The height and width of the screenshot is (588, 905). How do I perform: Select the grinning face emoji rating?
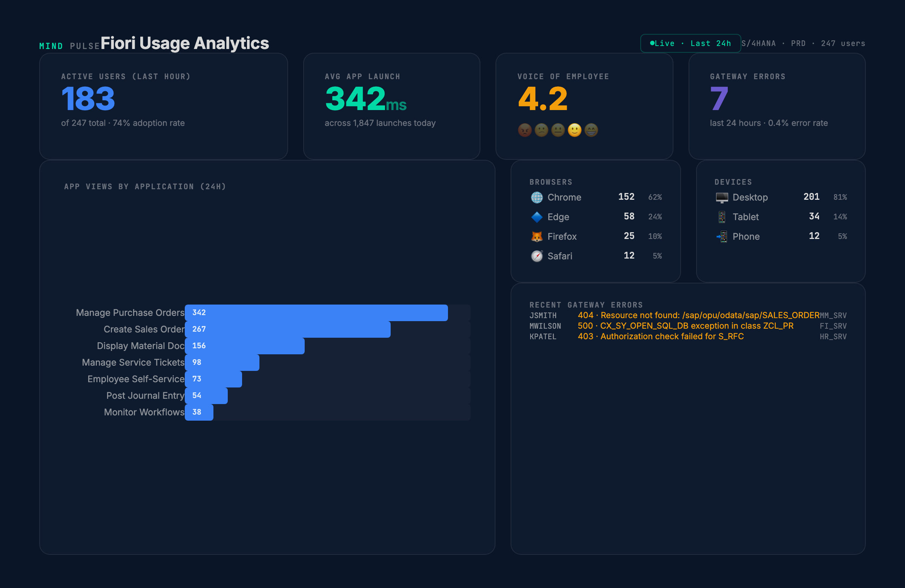click(x=591, y=130)
